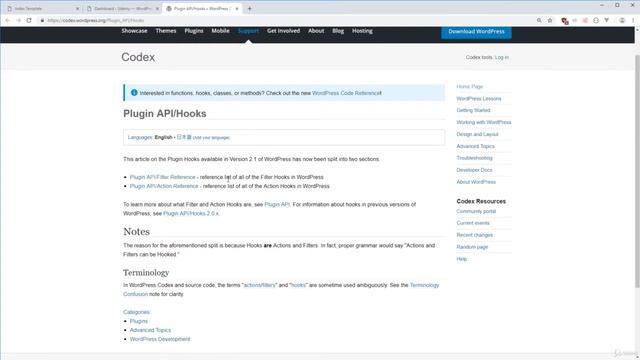Screen dimensions: 640x360
Task: Click the Codex page title heading
Action: (138, 57)
